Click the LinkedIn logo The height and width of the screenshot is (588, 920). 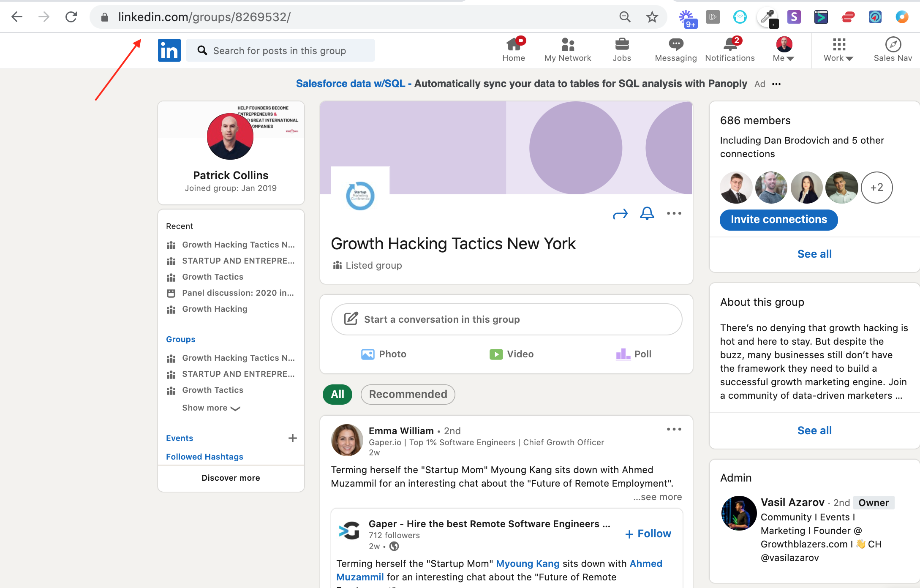pyautogui.click(x=169, y=50)
